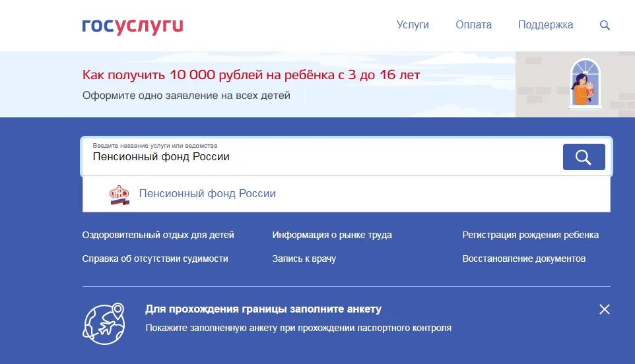
Task: Open the Госуслуги logo home link
Action: click(x=133, y=26)
